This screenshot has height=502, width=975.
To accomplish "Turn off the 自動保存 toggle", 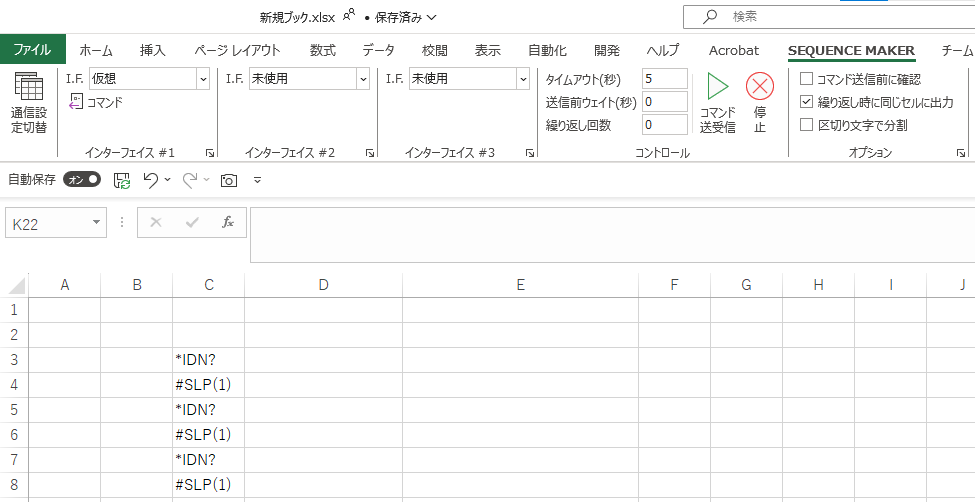I will (x=82, y=180).
